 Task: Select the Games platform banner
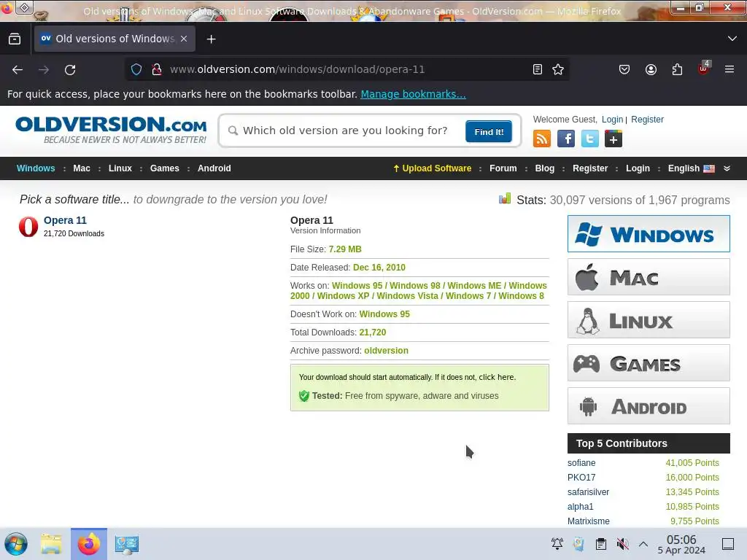[x=649, y=363]
